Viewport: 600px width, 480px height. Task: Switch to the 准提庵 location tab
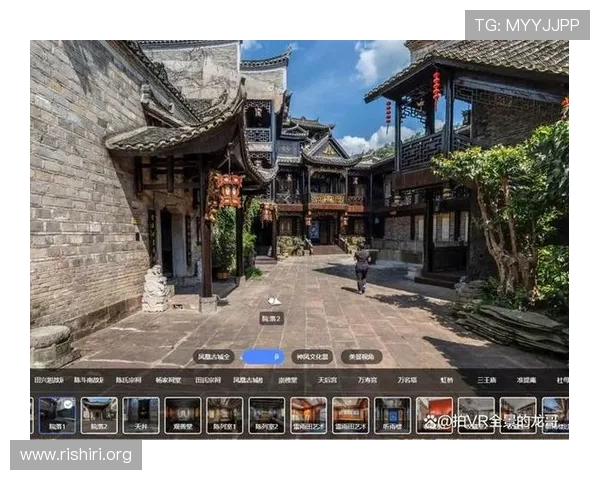point(527,380)
